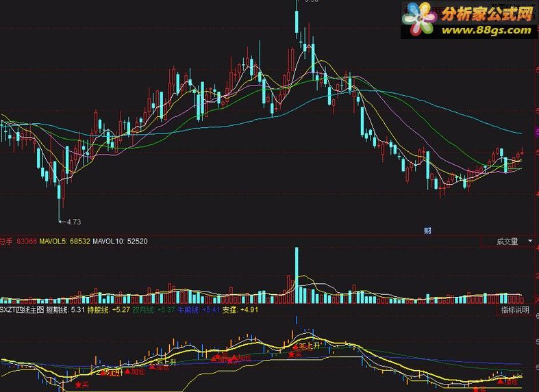The width and height of the screenshot is (539, 392).
Task: Click the 短期线: 5.31 readout
Action: tap(65, 310)
